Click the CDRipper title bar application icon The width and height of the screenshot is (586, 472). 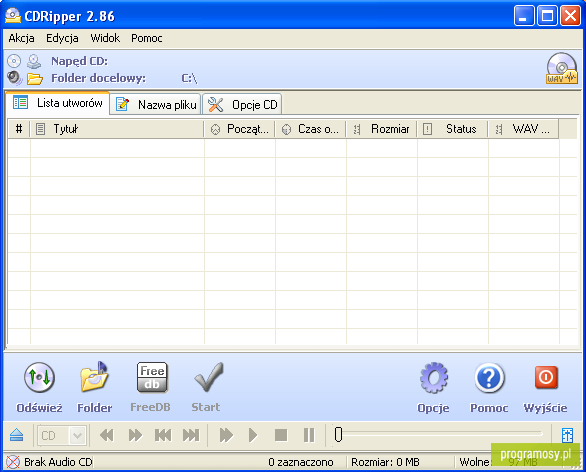[12, 16]
